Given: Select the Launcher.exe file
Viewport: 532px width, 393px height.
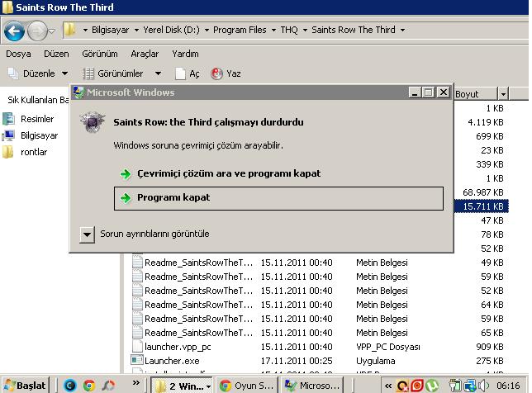Looking at the screenshot, I should point(172,361).
